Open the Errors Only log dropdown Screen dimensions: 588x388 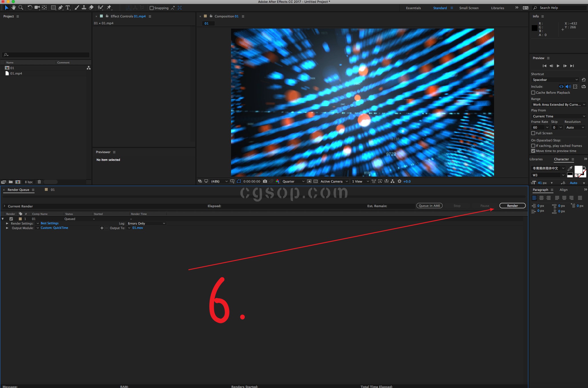(146, 223)
